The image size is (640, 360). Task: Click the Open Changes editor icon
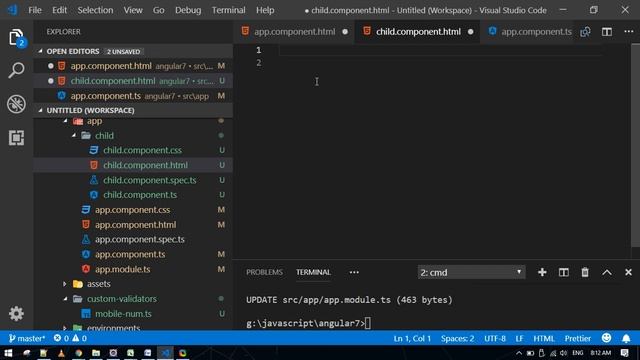(585, 32)
